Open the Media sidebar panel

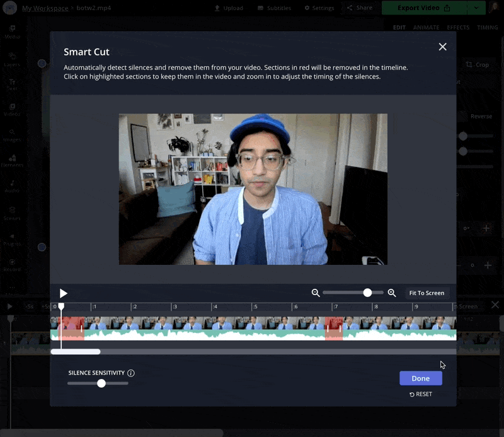(x=12, y=32)
